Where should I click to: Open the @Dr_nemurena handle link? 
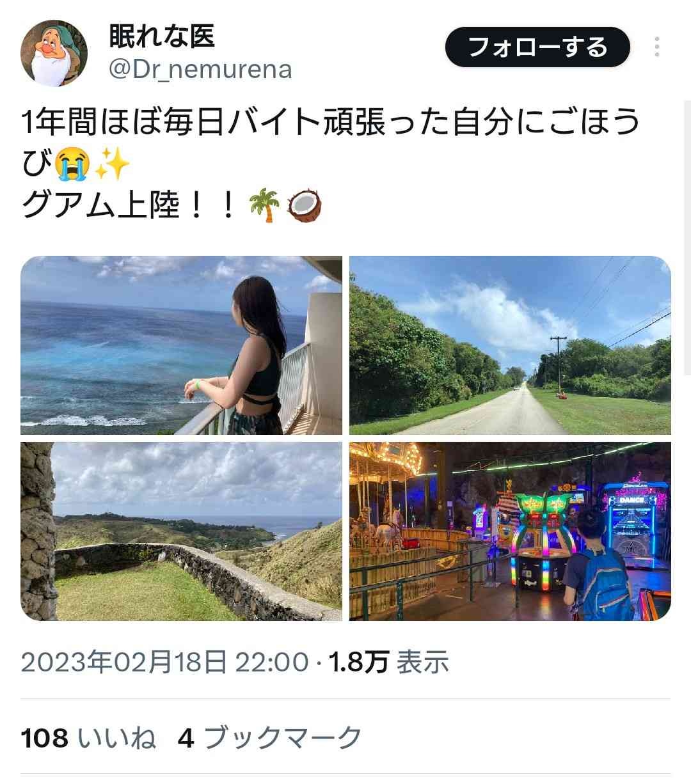pyautogui.click(x=200, y=69)
